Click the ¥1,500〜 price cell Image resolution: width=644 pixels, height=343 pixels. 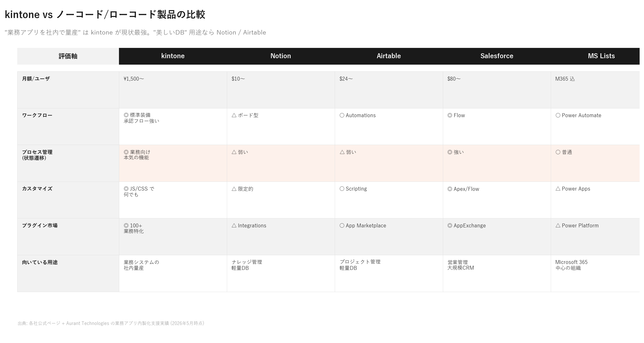click(x=173, y=90)
